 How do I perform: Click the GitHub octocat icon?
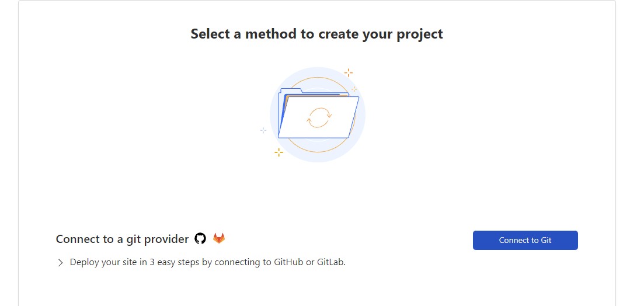[x=200, y=238]
